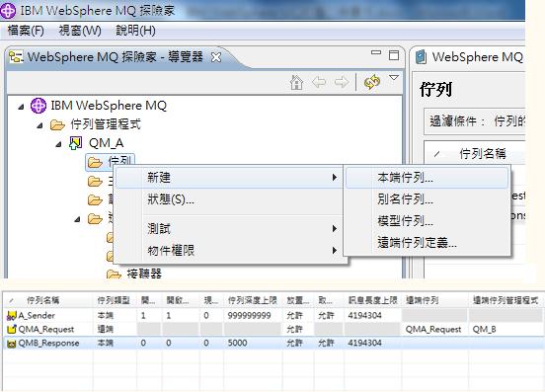This screenshot has height=392, width=545.
Task: Open the 物件權限 submenu
Action: [229, 250]
